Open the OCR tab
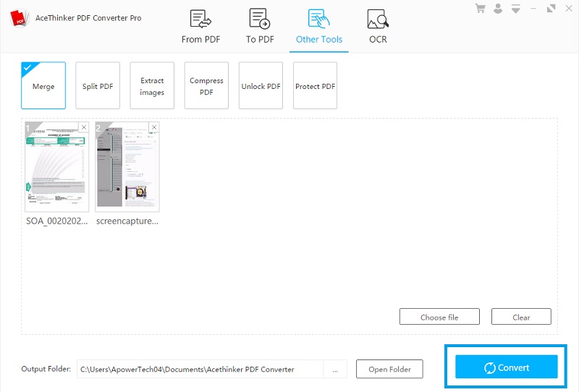The height and width of the screenshot is (392, 579). click(x=378, y=27)
